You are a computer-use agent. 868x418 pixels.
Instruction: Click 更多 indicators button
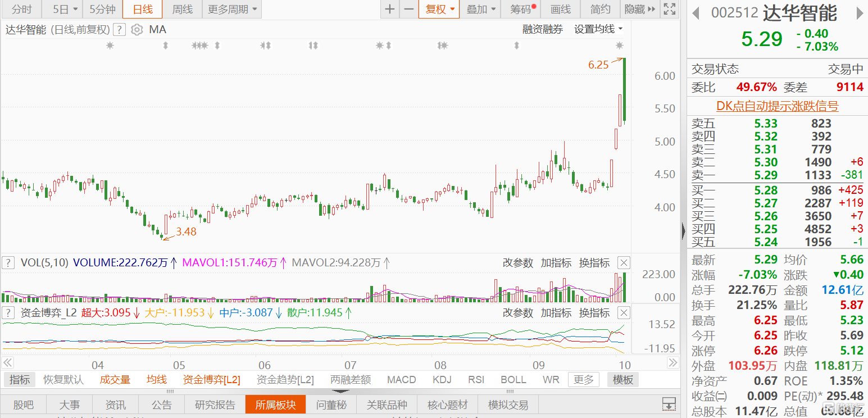pyautogui.click(x=583, y=380)
